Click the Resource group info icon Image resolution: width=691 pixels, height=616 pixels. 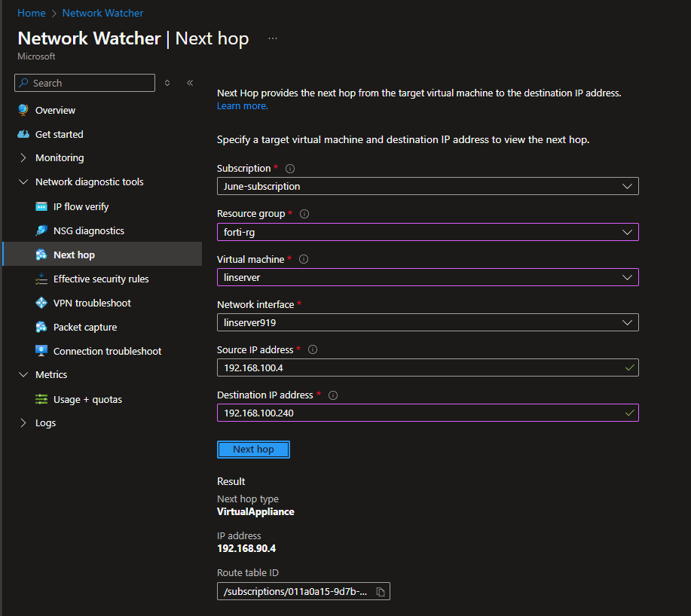pos(304,214)
